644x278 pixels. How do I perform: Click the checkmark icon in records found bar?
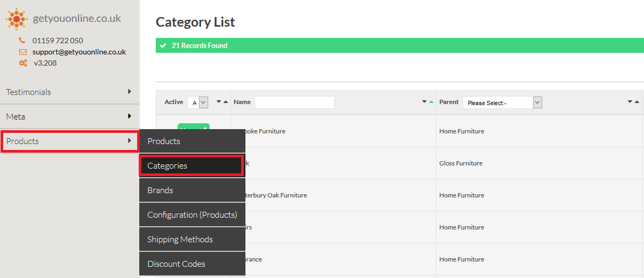click(x=163, y=45)
